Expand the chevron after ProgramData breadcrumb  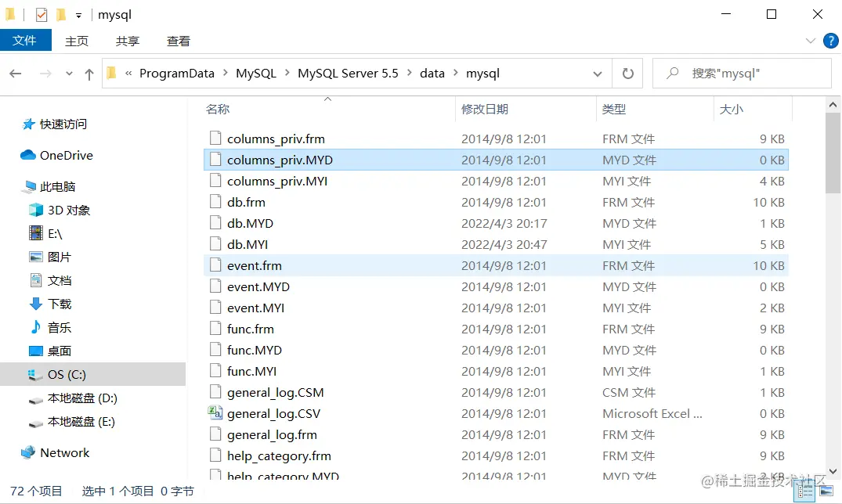click(225, 73)
